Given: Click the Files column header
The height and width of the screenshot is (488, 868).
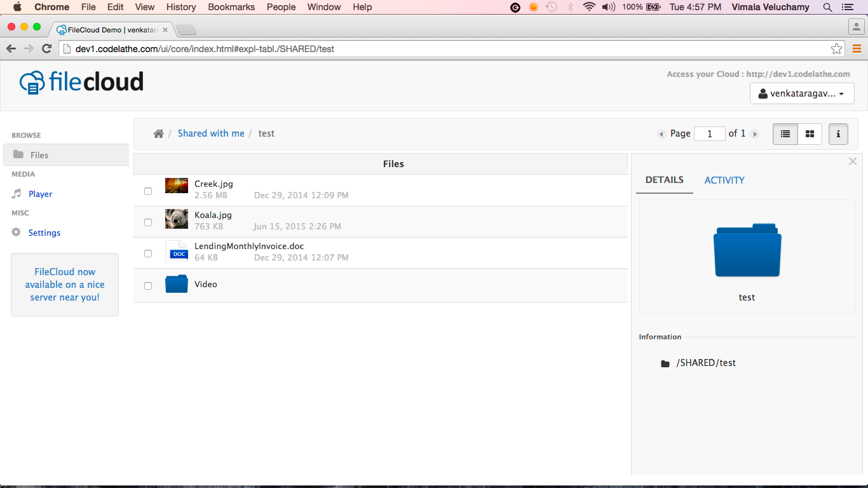Looking at the screenshot, I should (x=393, y=164).
